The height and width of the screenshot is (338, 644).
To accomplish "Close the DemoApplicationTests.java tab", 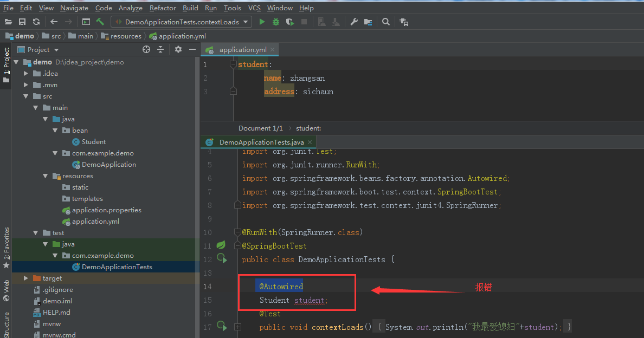I will [310, 142].
